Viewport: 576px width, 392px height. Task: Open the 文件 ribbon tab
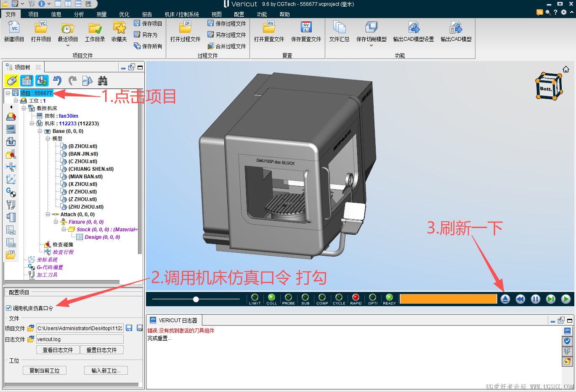11,14
